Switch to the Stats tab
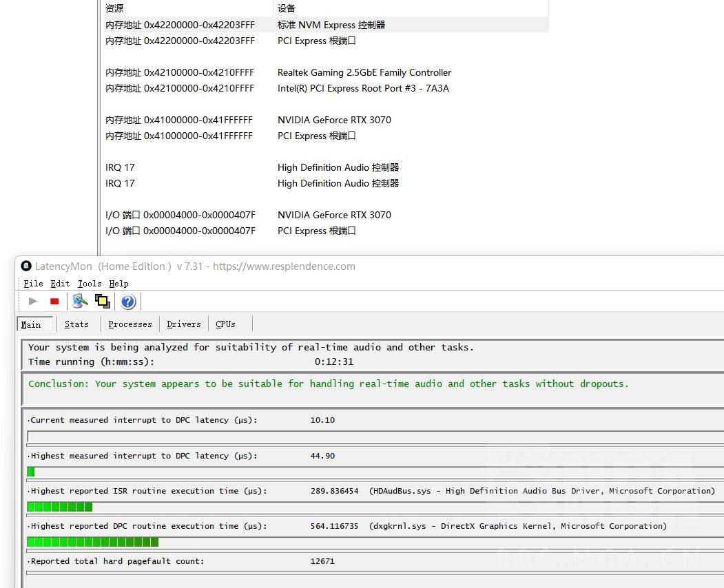Screen dimensions: 724x588 pyautogui.click(x=76, y=324)
